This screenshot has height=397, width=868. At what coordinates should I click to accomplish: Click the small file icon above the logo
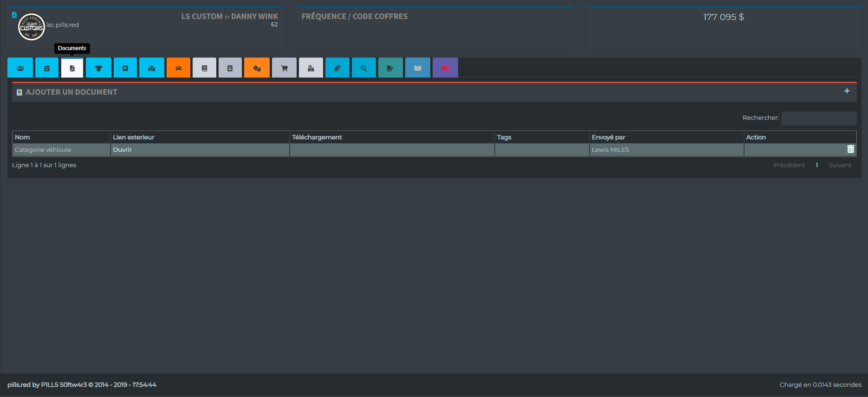(14, 15)
